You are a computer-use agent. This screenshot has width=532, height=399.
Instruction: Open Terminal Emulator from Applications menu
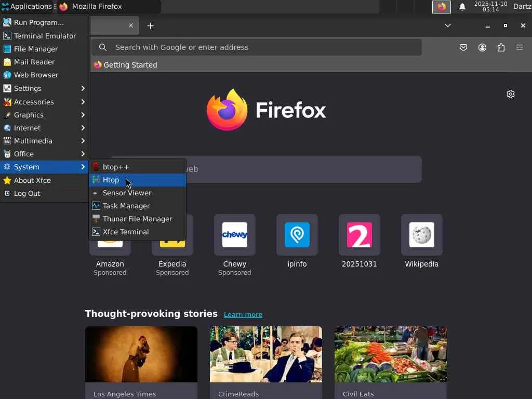coord(45,36)
